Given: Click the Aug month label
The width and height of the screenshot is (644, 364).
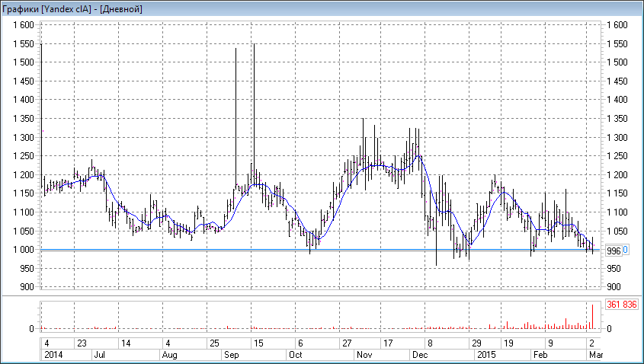Looking at the screenshot, I should pos(170,355).
